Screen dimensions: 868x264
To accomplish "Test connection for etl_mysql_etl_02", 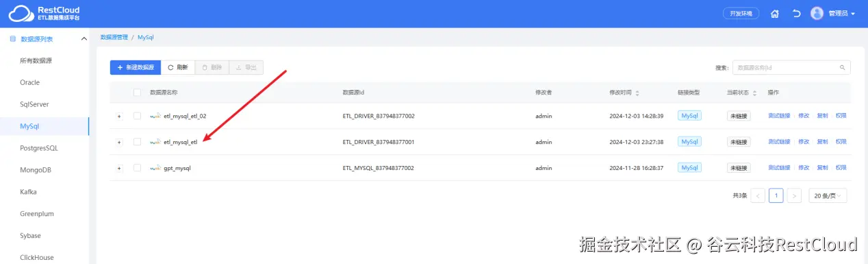I will 779,116.
